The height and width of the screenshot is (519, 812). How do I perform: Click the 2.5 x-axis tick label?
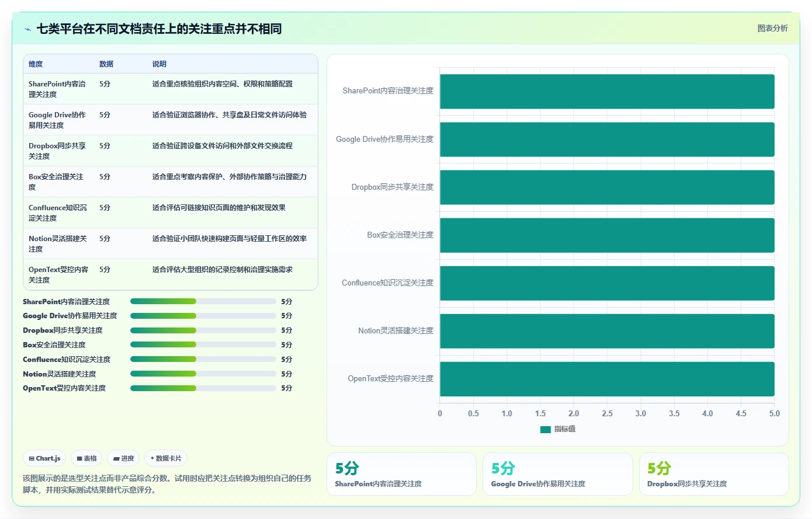coord(608,413)
